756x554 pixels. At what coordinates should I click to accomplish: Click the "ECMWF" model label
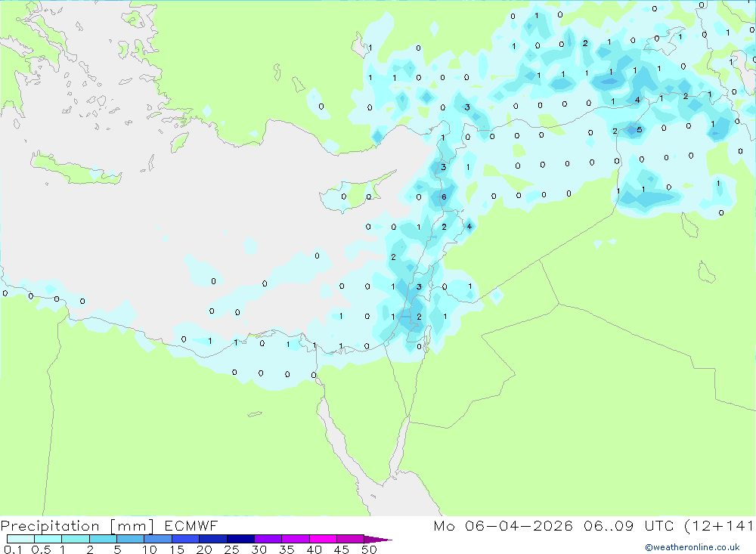pyautogui.click(x=191, y=525)
